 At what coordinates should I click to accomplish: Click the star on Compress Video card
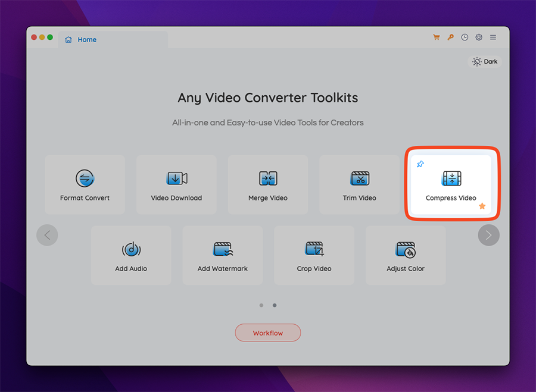coord(482,206)
